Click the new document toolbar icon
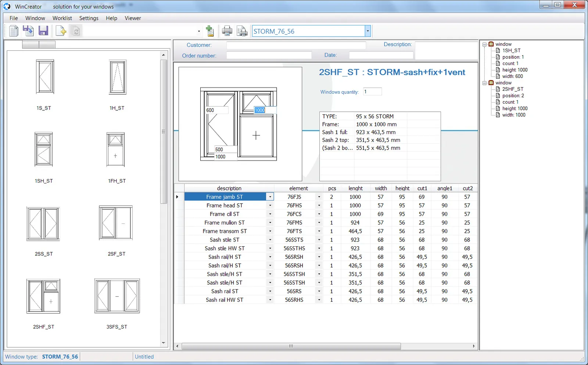Viewport: 588px width, 365px height. point(14,31)
